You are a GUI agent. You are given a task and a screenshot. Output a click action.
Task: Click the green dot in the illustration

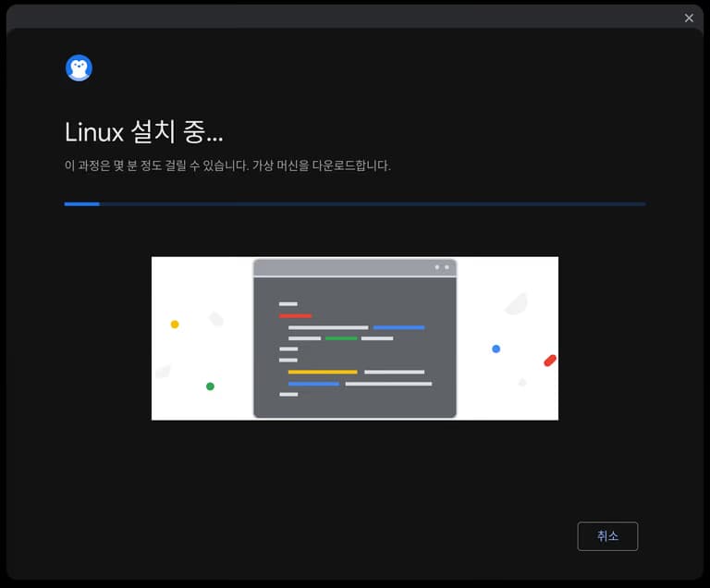(210, 386)
